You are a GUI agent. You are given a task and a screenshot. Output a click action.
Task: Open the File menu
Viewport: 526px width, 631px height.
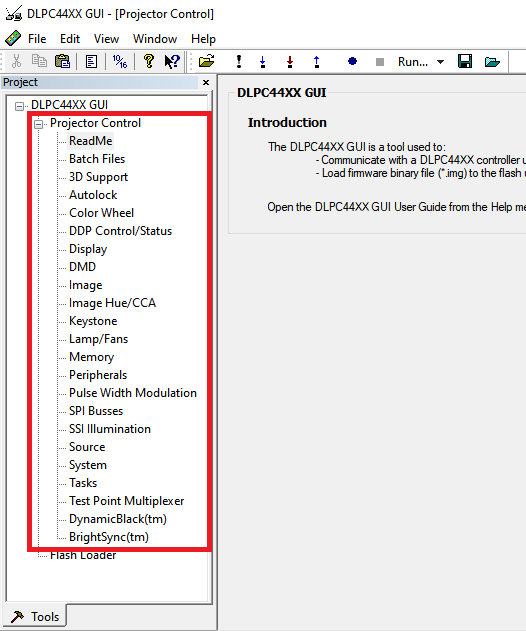tap(37, 39)
